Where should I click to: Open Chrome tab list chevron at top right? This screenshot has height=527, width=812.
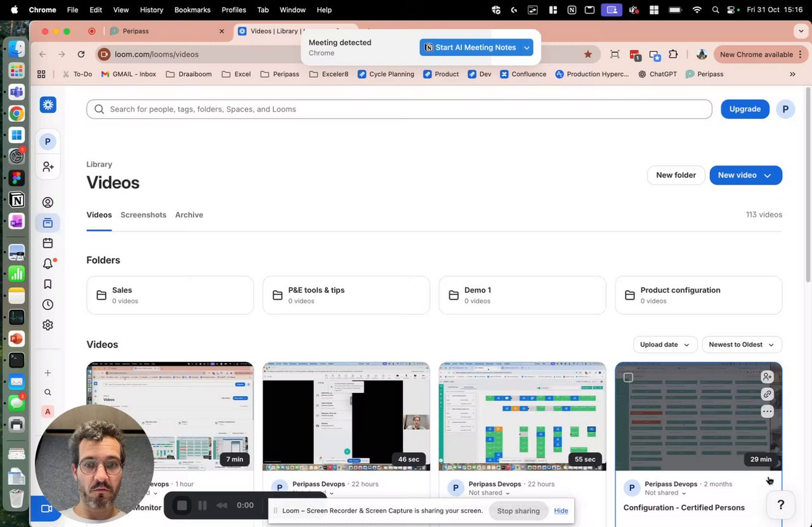pyautogui.click(x=801, y=30)
